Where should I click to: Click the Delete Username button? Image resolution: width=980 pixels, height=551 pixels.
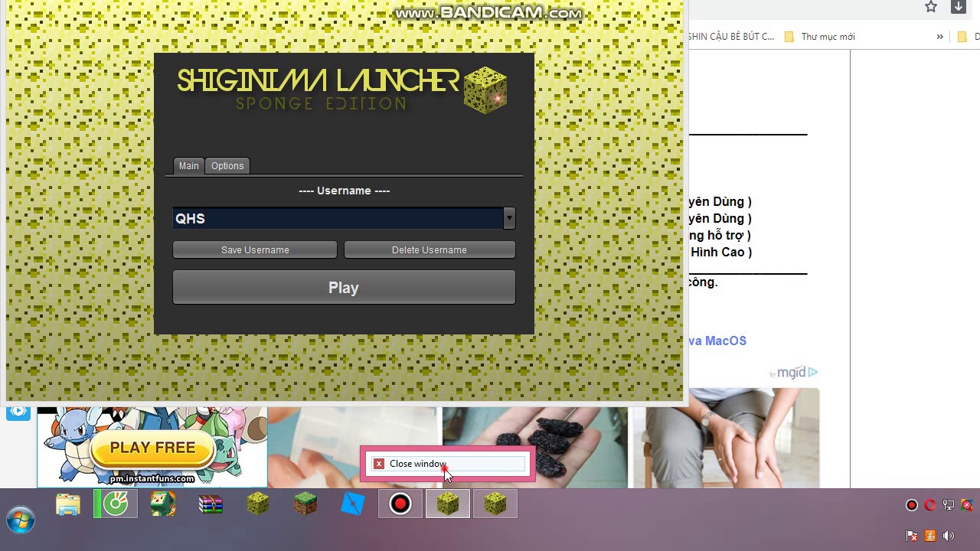click(430, 250)
